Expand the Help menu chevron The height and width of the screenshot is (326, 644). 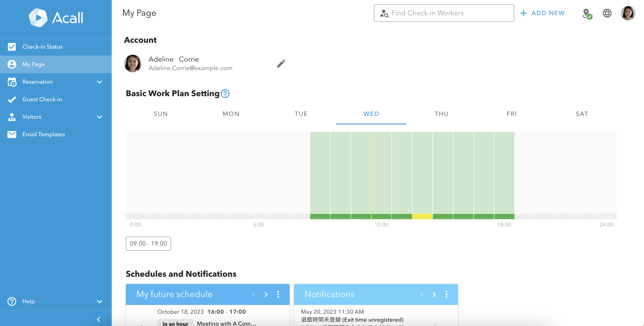[99, 301]
